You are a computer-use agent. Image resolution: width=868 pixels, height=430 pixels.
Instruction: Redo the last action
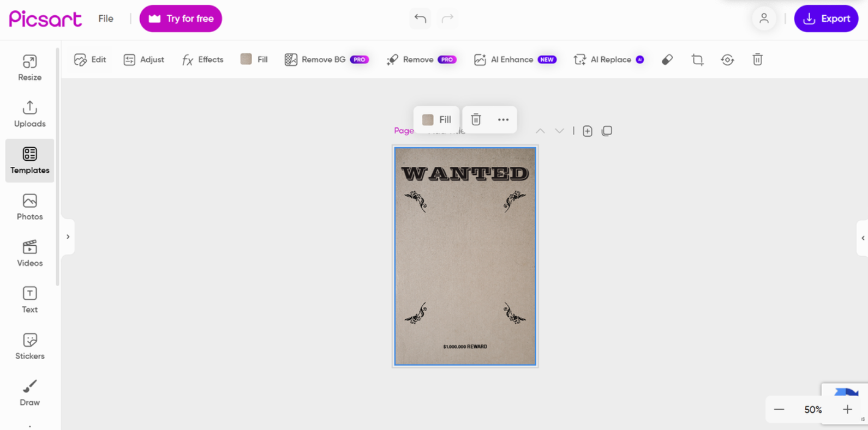pos(447,19)
